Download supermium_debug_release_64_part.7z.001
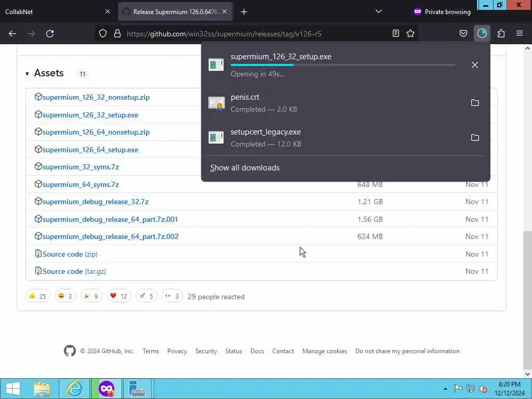 [x=110, y=220]
